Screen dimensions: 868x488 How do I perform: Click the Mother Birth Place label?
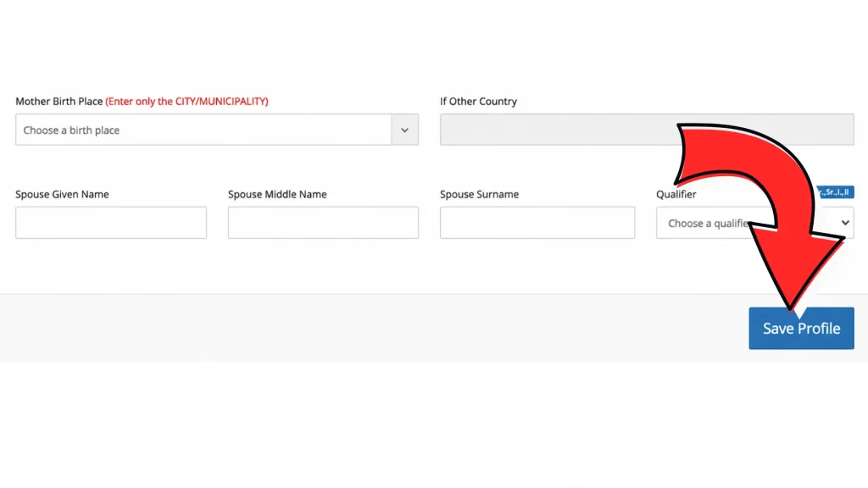click(x=59, y=102)
